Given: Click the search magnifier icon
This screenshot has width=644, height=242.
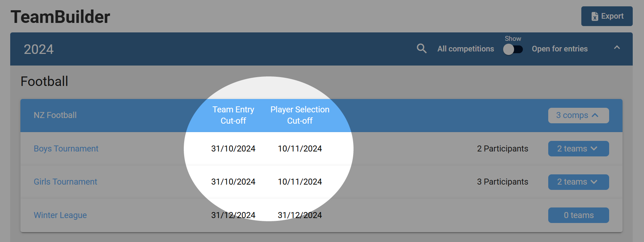Looking at the screenshot, I should point(421,49).
